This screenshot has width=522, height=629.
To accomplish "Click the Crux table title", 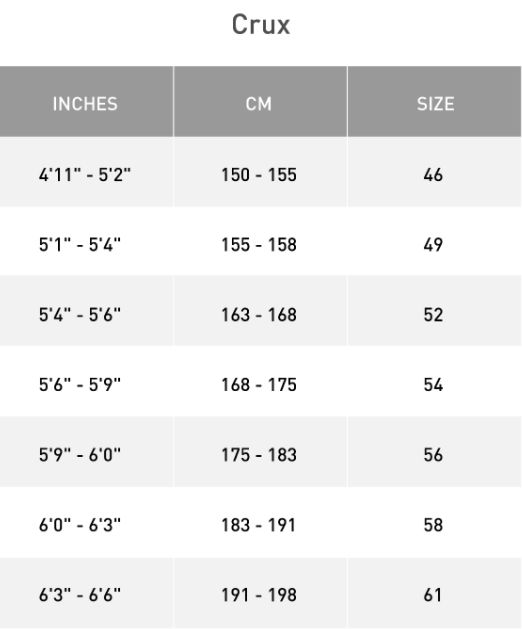I will tap(261, 25).
